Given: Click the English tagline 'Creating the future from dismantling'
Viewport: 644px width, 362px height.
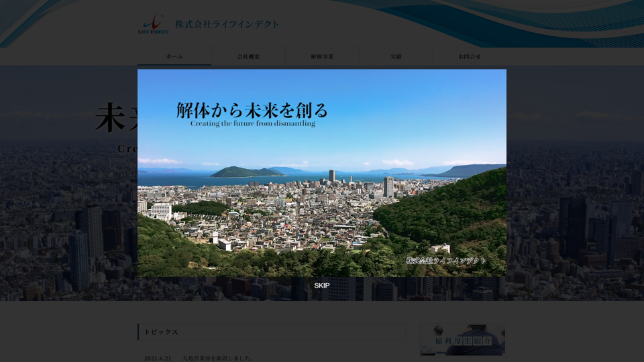Looking at the screenshot, I should tap(252, 124).
